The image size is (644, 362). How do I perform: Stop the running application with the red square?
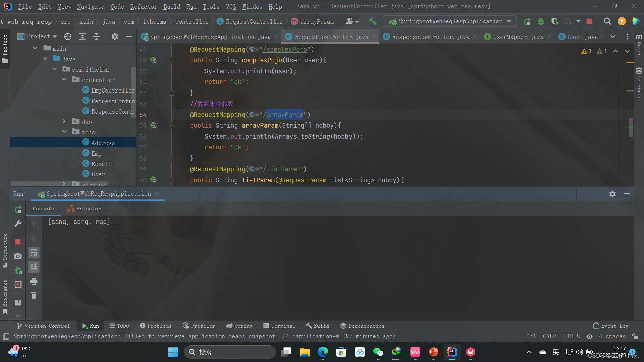point(589,21)
